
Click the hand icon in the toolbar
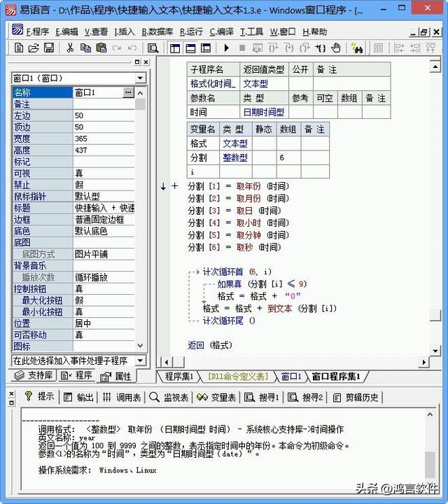[x=336, y=48]
